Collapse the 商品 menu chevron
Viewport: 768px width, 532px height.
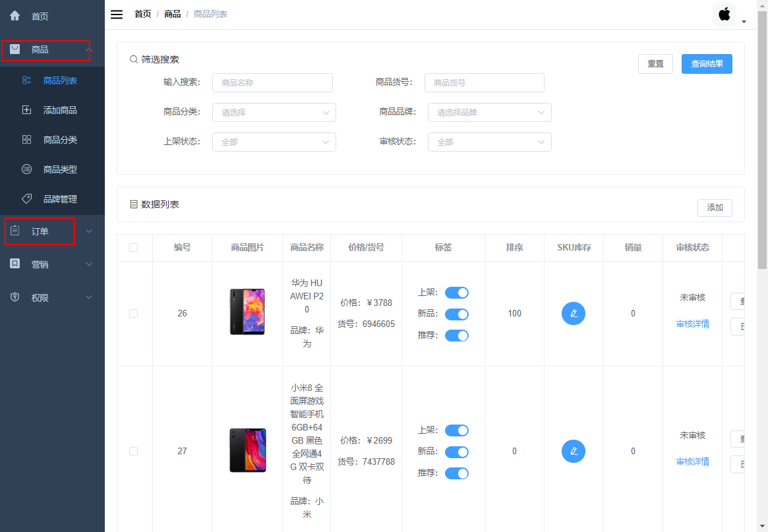click(x=88, y=49)
